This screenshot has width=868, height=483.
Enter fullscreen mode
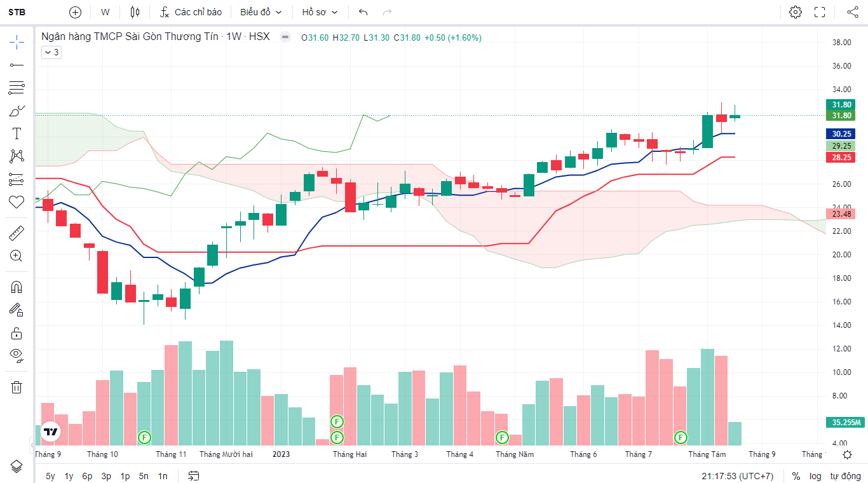click(x=820, y=12)
